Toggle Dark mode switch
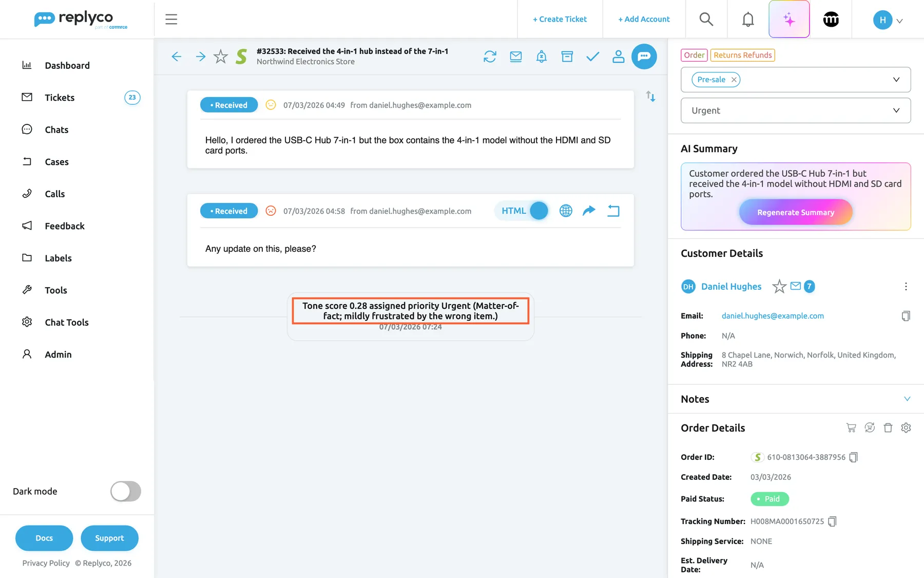The image size is (924, 578). [x=126, y=491]
